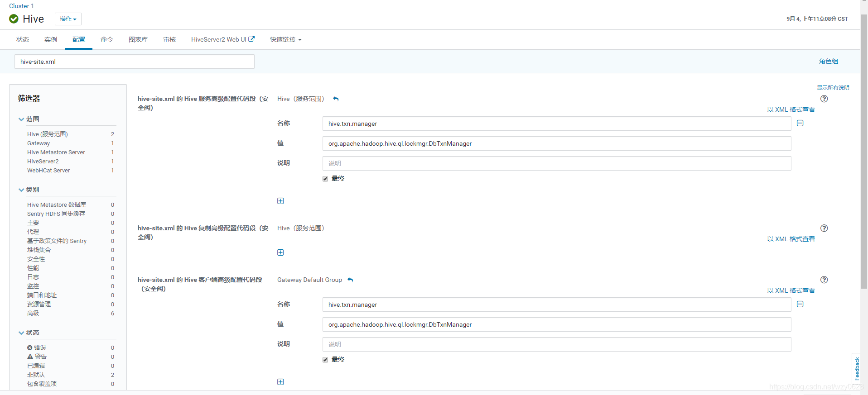Screen dimensions: 868x395
Task: View Hive replication snippet with 以 XML 格式查看
Action: (791, 239)
